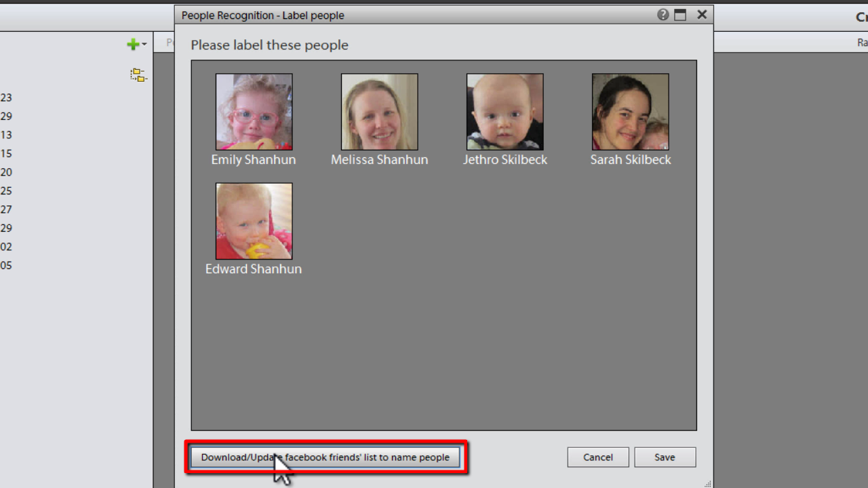This screenshot has height=488, width=868.
Task: Click the sidebar count 02
Action: 6,247
